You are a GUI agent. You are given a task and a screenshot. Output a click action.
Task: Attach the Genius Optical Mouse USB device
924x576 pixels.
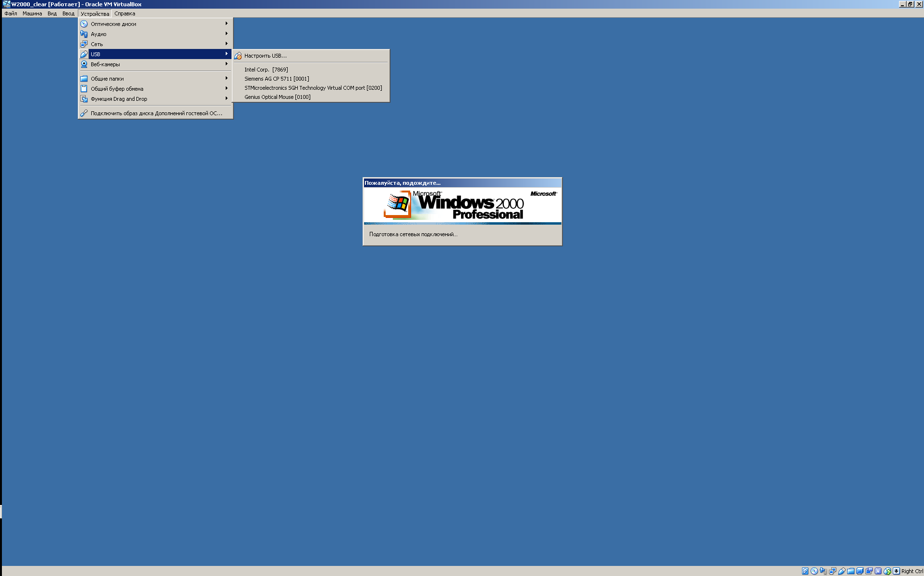277,97
